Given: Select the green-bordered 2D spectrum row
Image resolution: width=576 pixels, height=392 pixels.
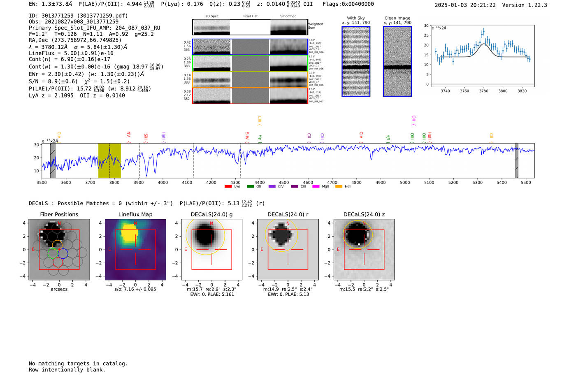Looking at the screenshot, I should [250, 63].
